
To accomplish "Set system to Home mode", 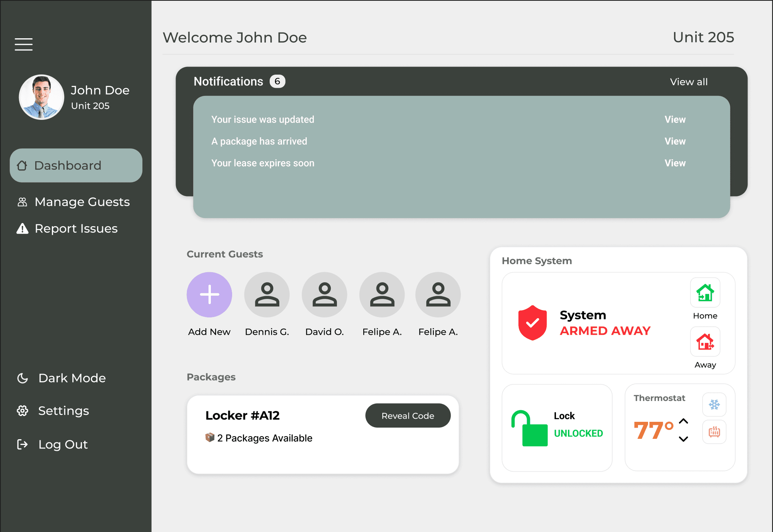I will point(705,293).
